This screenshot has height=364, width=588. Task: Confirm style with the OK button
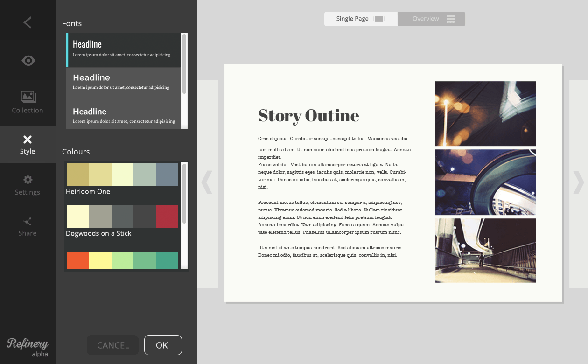coord(163,345)
